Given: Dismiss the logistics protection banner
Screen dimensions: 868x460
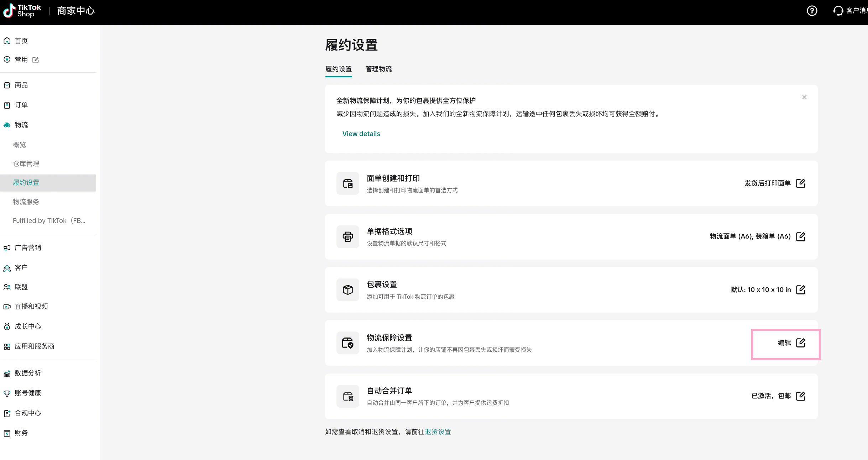Looking at the screenshot, I should (804, 97).
